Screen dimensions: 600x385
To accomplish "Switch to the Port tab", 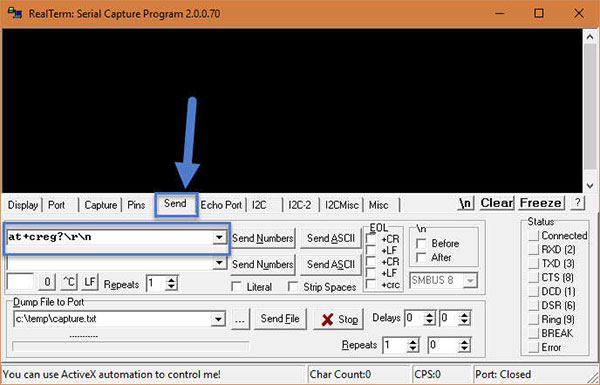I will click(x=56, y=205).
